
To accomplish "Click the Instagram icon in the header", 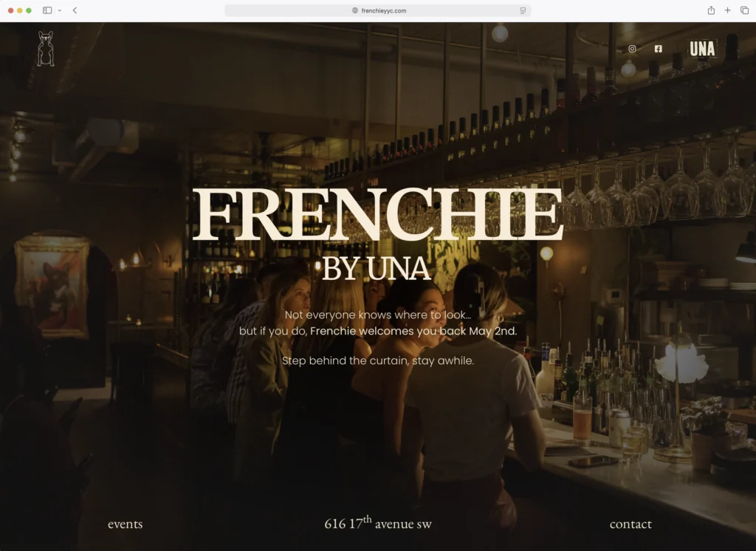I will (x=632, y=49).
